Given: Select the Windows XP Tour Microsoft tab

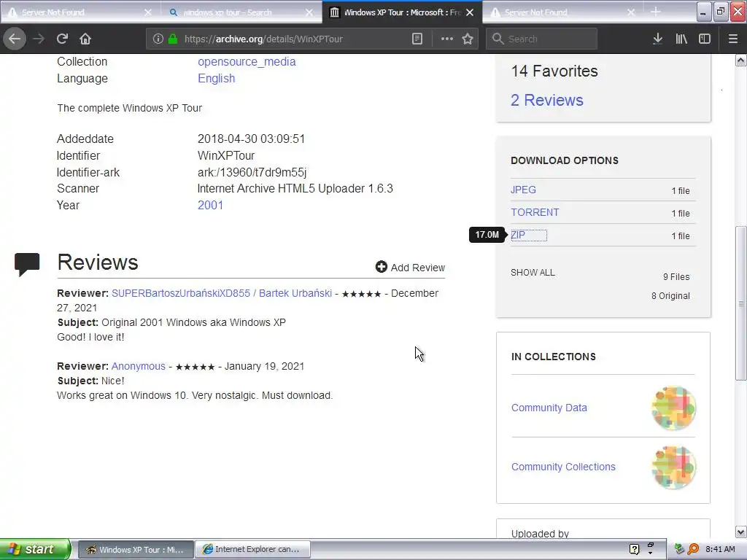Looking at the screenshot, I should pos(402,12).
